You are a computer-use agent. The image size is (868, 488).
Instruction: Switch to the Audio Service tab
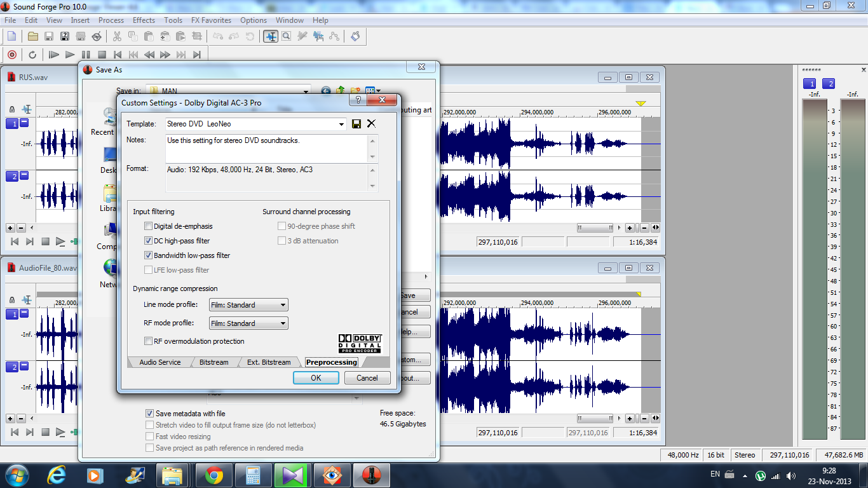click(x=160, y=362)
